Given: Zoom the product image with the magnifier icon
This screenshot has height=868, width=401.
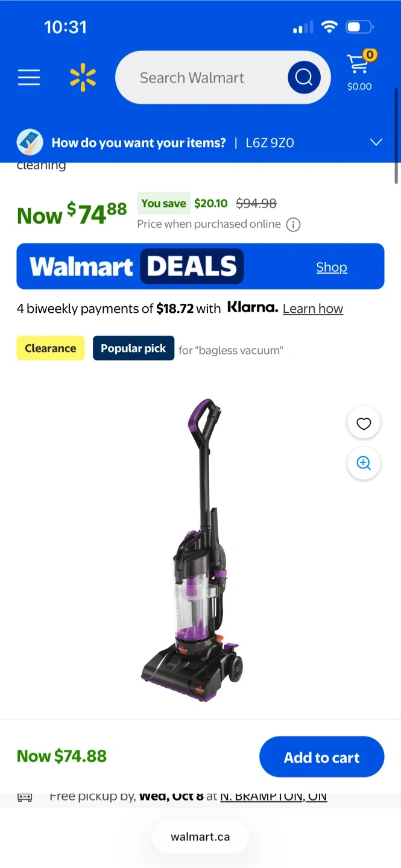Looking at the screenshot, I should click(x=364, y=463).
